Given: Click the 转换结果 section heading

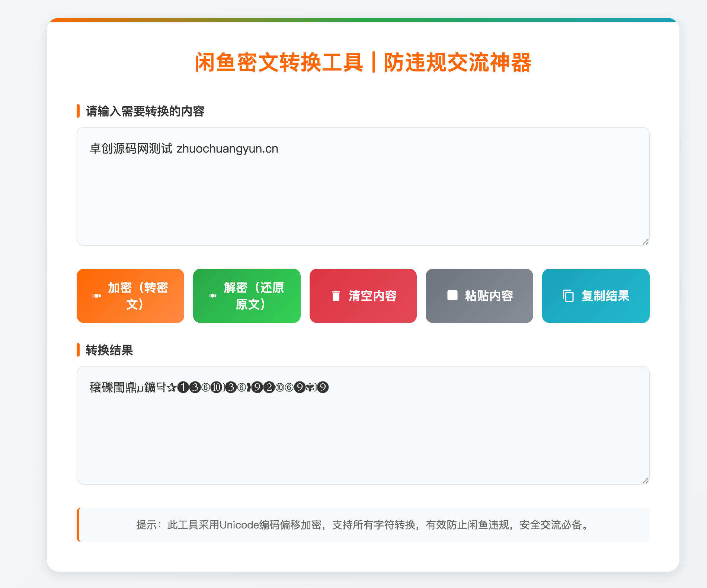Looking at the screenshot, I should tap(109, 350).
